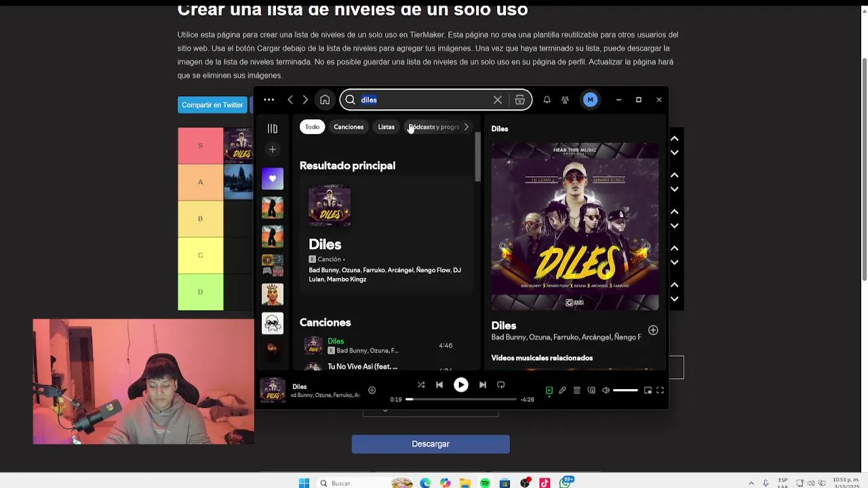The height and width of the screenshot is (488, 868).
Task: Click the browser page vertical scrollbar
Action: point(864,169)
